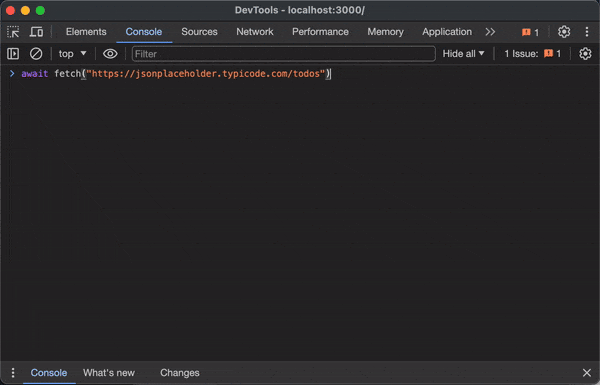Click the console prompt chevron
The width and height of the screenshot is (600, 385).
12,73
